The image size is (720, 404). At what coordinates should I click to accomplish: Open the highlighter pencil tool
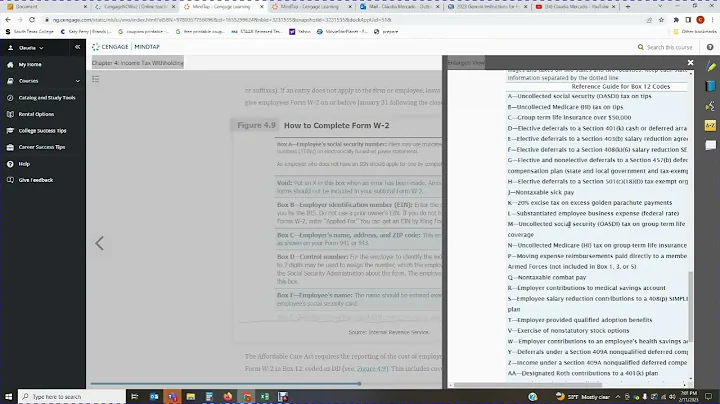pos(710,67)
